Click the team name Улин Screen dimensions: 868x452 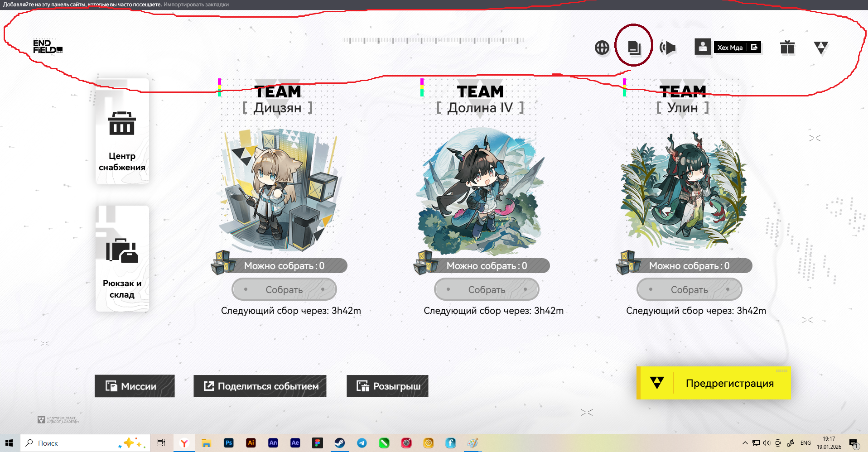coord(683,108)
